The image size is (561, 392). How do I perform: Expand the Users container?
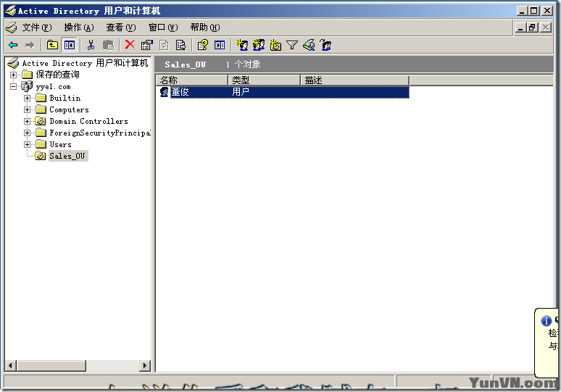tap(28, 144)
